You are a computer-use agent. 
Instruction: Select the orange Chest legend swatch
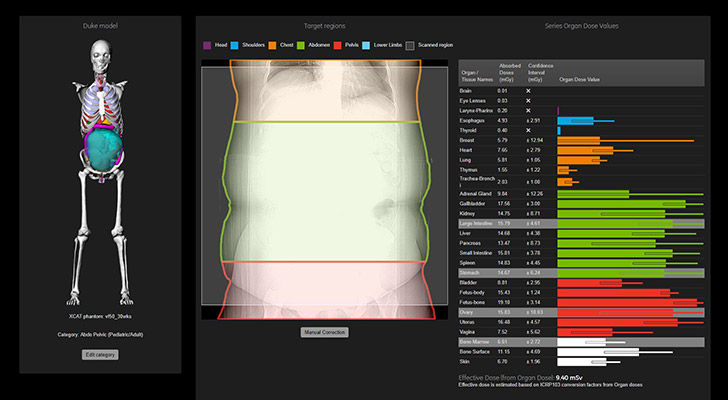272,45
